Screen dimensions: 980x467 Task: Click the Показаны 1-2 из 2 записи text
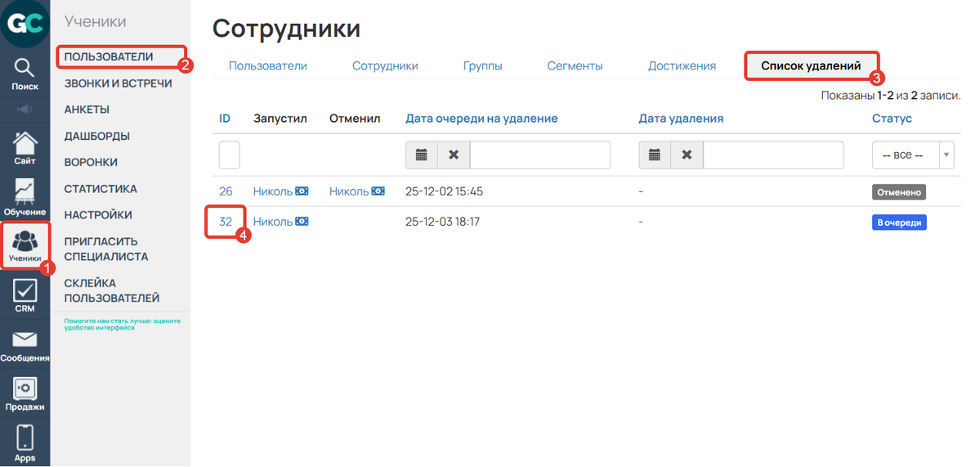tap(891, 96)
